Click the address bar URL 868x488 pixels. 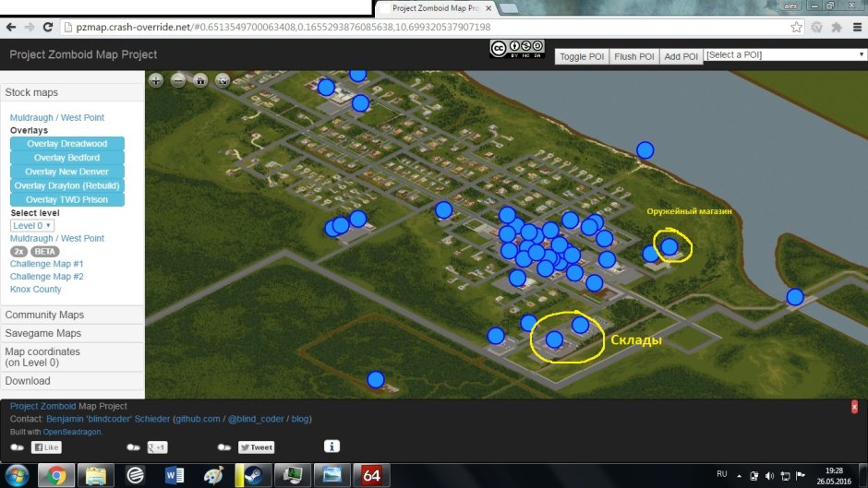coord(283,27)
